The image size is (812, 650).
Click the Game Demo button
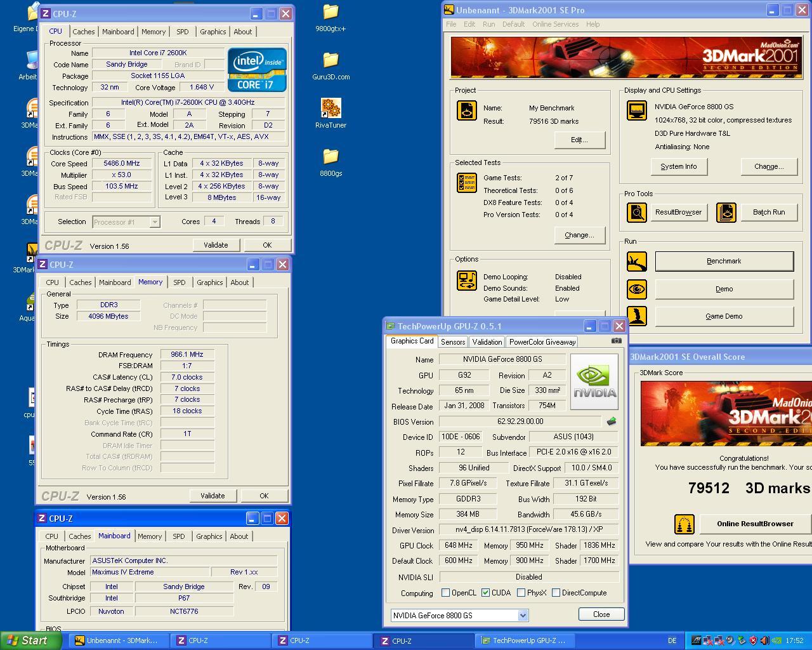[724, 316]
